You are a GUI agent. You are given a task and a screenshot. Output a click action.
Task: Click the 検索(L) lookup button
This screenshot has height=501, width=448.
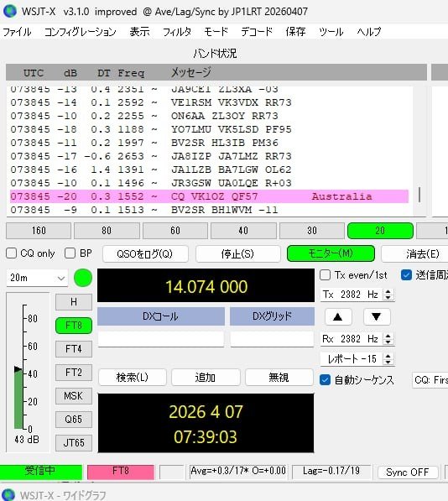(133, 378)
